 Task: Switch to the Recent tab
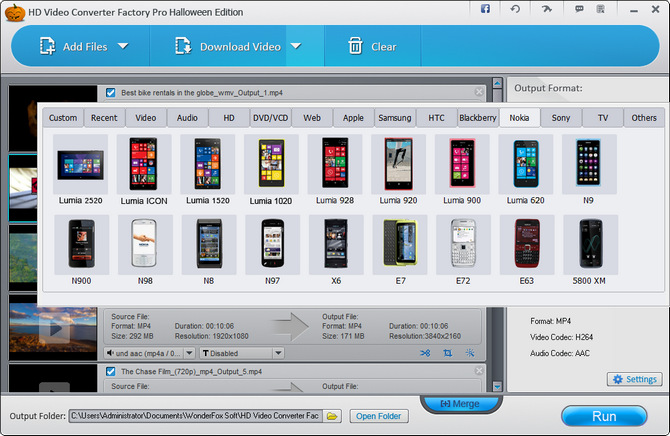(104, 118)
